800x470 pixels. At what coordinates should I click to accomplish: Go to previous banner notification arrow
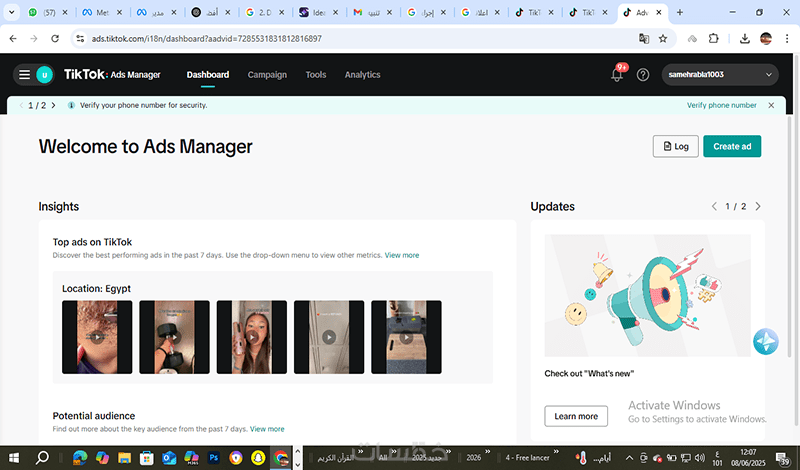point(21,105)
